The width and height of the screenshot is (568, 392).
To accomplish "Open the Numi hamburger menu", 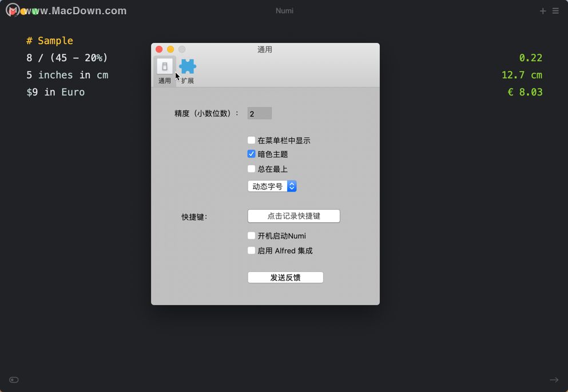I will 555,11.
